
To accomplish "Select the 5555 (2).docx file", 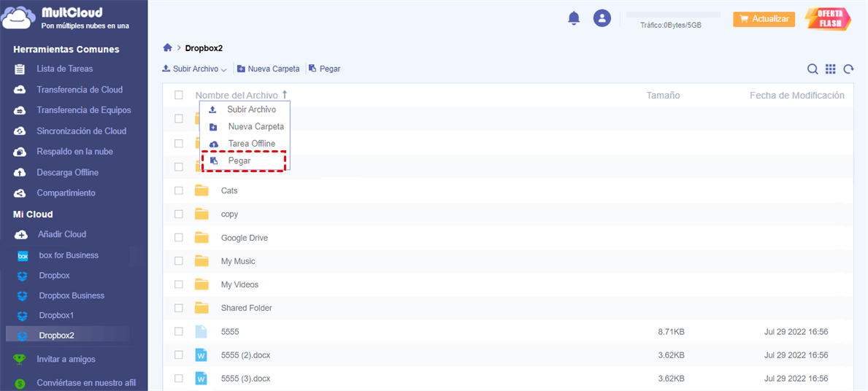I will (x=246, y=355).
